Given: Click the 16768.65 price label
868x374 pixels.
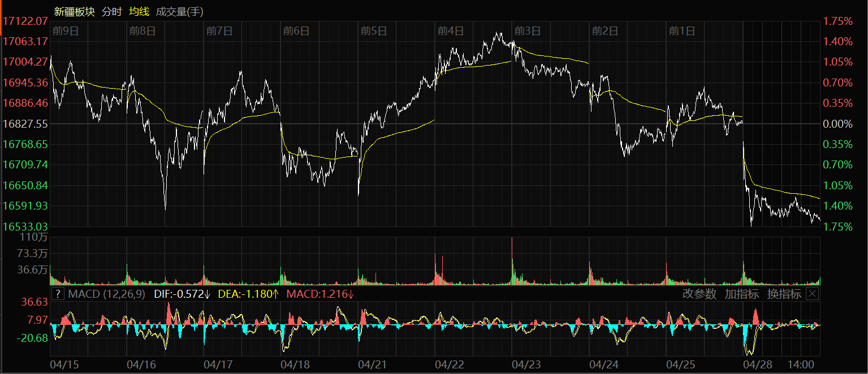Looking at the screenshot, I should (x=25, y=144).
